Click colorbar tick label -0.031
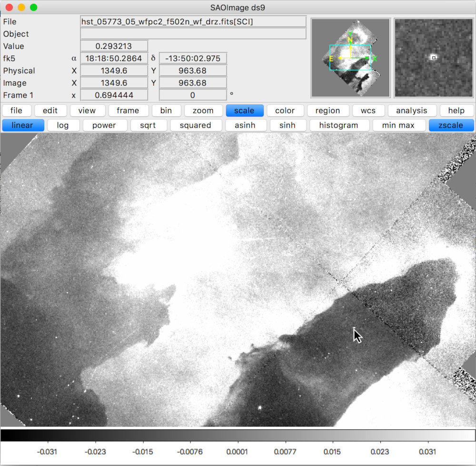Image resolution: width=476 pixels, height=466 pixels. tap(47, 452)
